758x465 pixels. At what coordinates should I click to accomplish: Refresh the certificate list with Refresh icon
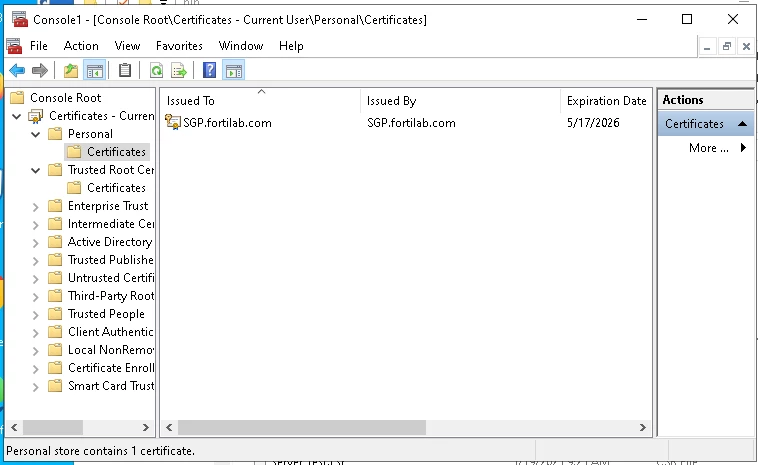pos(156,71)
